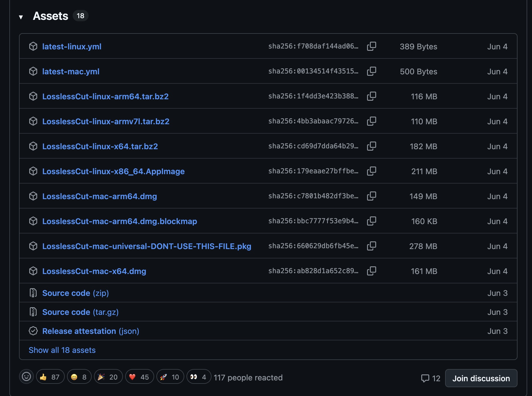Viewport: 532px width, 396px height.
Task: Click hash text sha256:1f4dd3e423b388…
Action: pos(313,96)
